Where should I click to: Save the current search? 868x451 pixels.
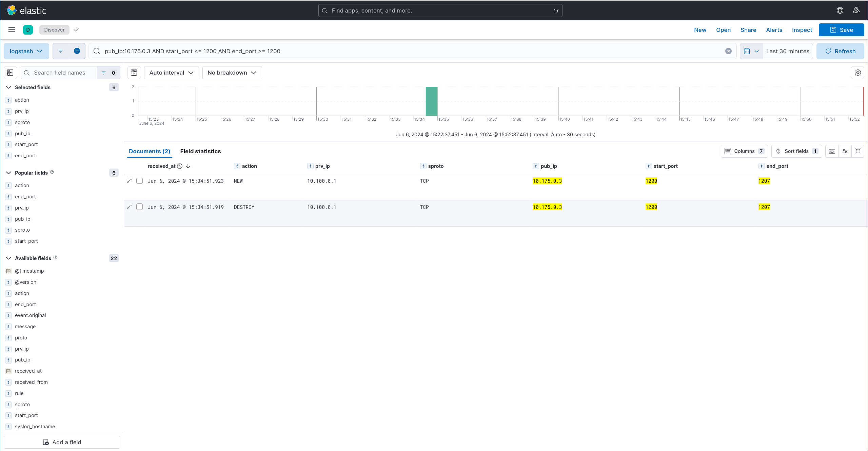[x=841, y=30]
